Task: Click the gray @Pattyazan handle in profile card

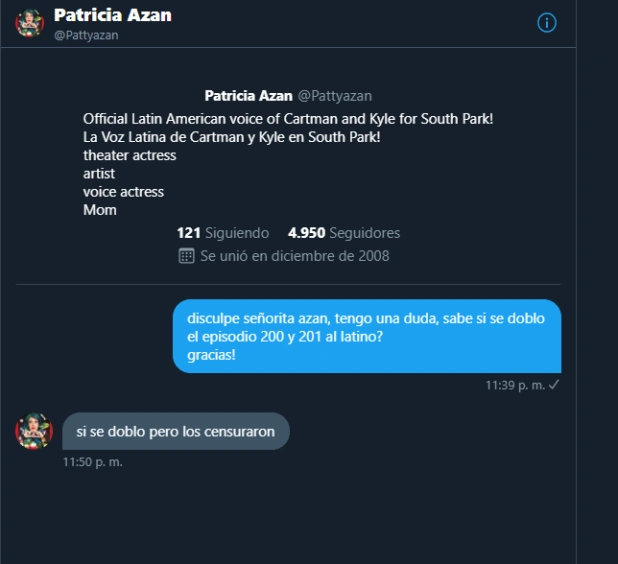Action: click(x=335, y=96)
